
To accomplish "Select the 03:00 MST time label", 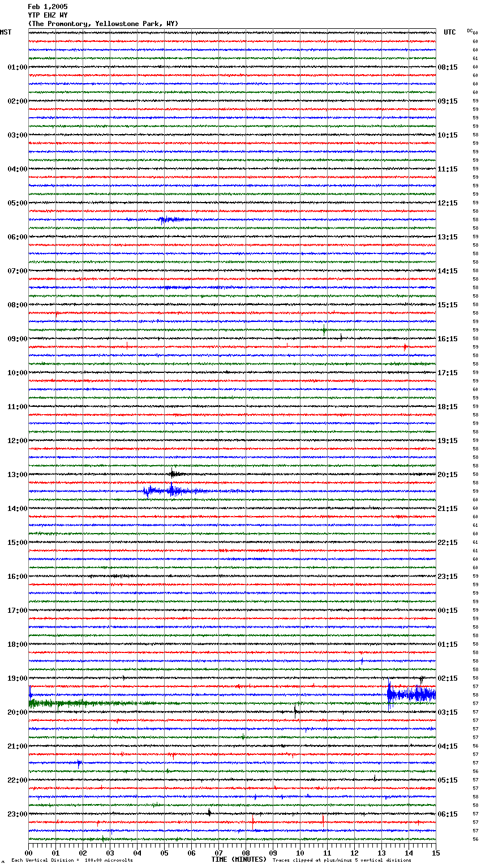I will pyautogui.click(x=18, y=135).
